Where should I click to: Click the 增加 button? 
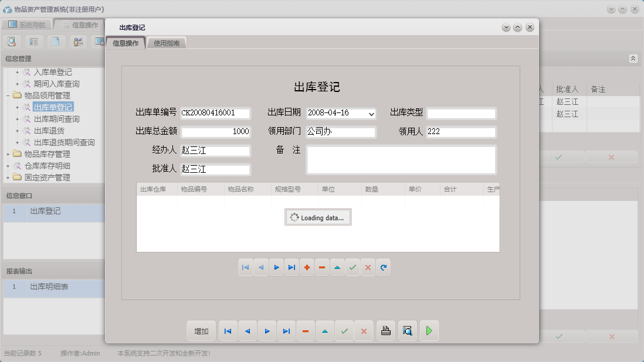click(201, 330)
